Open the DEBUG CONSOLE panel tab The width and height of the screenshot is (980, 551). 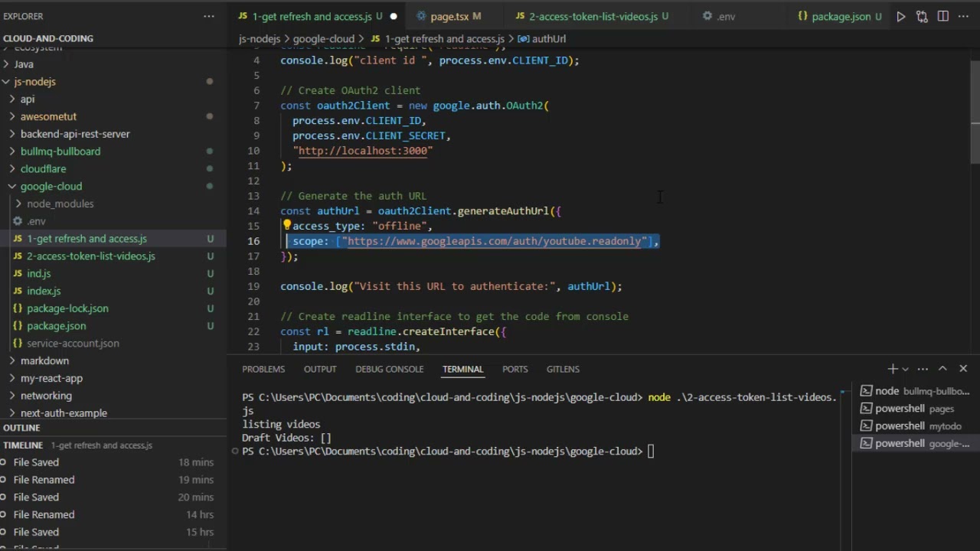(389, 369)
